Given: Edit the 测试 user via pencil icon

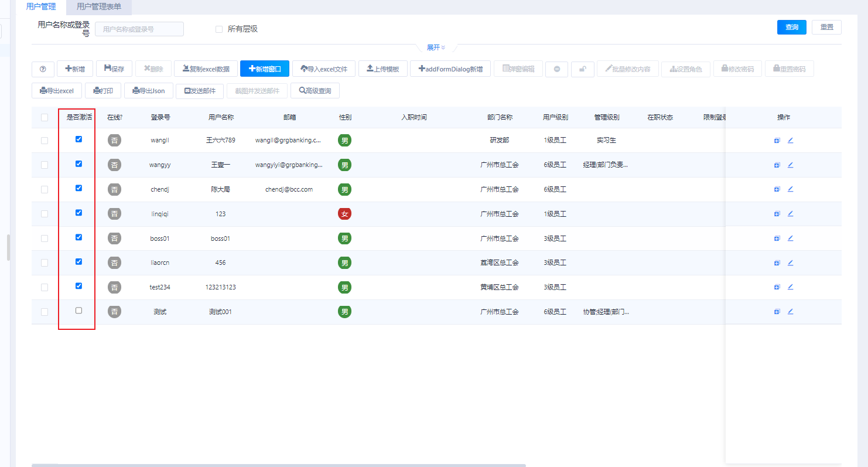Looking at the screenshot, I should (790, 312).
